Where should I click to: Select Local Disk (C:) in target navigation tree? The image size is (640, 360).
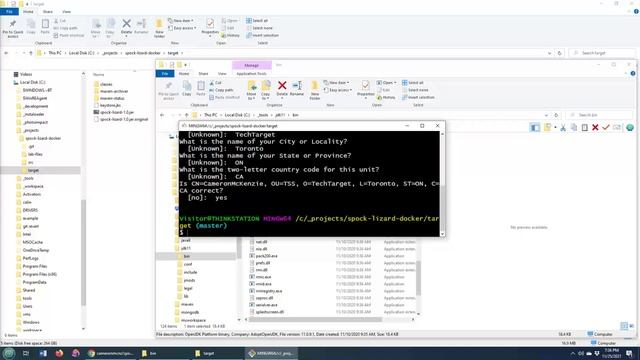tap(32, 82)
